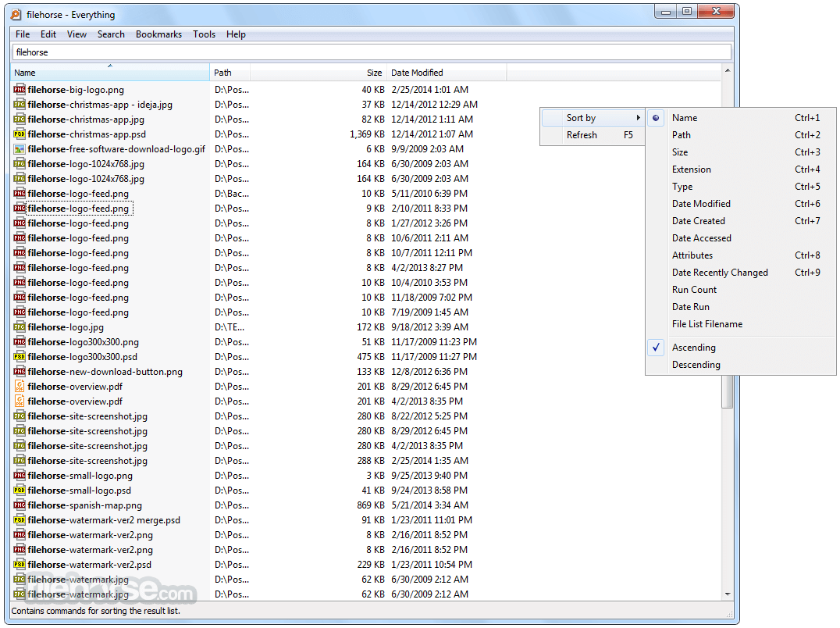840x628 pixels.
Task: Click the Name column header
Action: coord(110,73)
